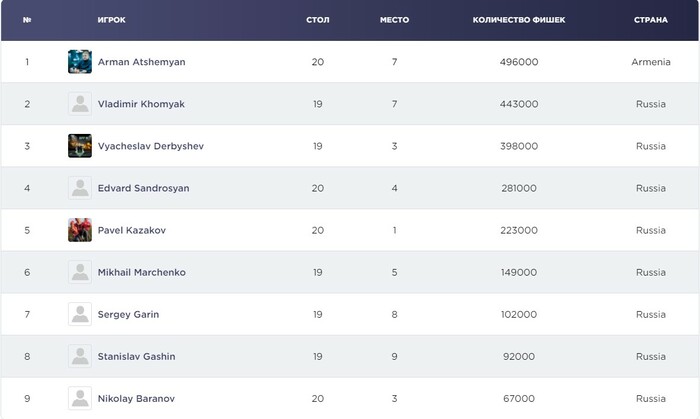
Task: Click Arman Atshemyan's avatar photo
Action: tap(80, 62)
